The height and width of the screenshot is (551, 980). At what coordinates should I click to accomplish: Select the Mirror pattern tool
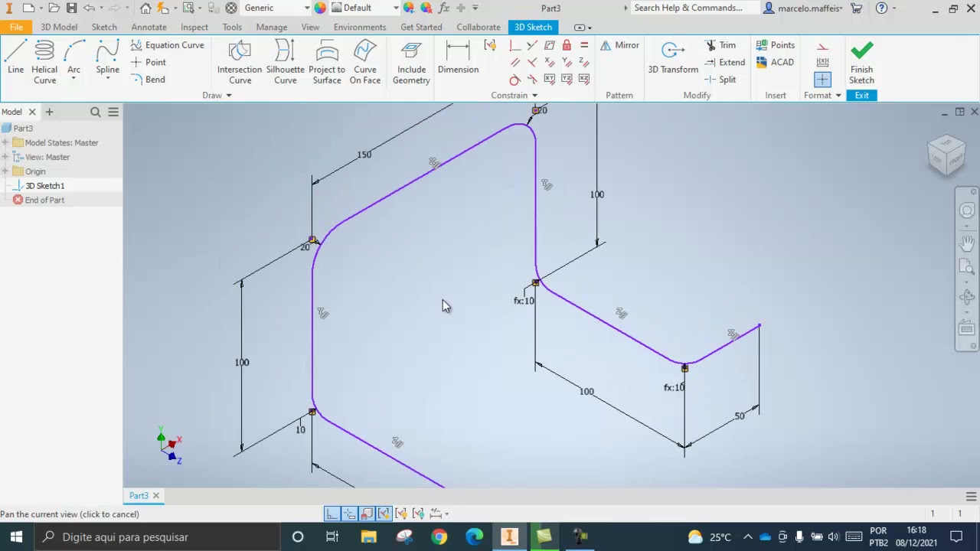[619, 45]
